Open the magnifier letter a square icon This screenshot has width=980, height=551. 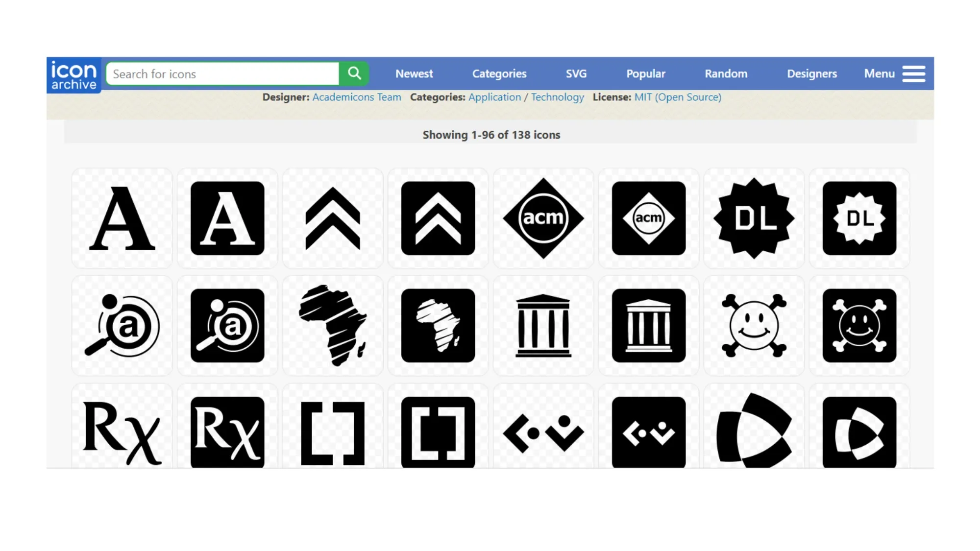[x=227, y=326]
